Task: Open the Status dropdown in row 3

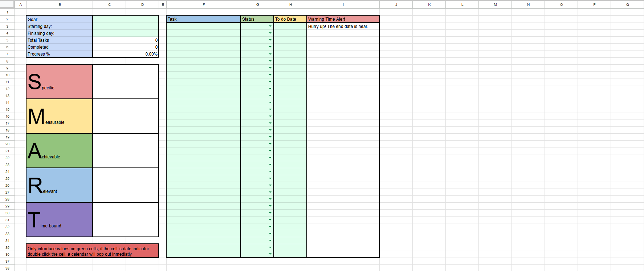Action: 270,26
